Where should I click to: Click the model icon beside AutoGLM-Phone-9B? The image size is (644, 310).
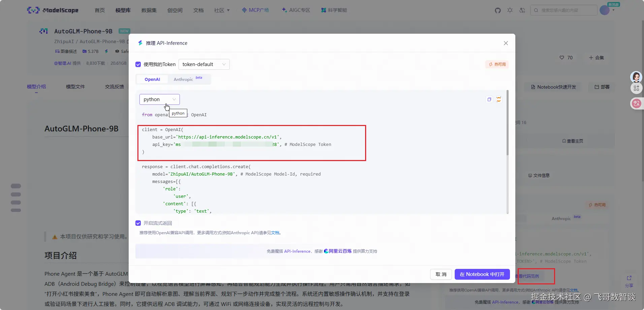click(43, 31)
